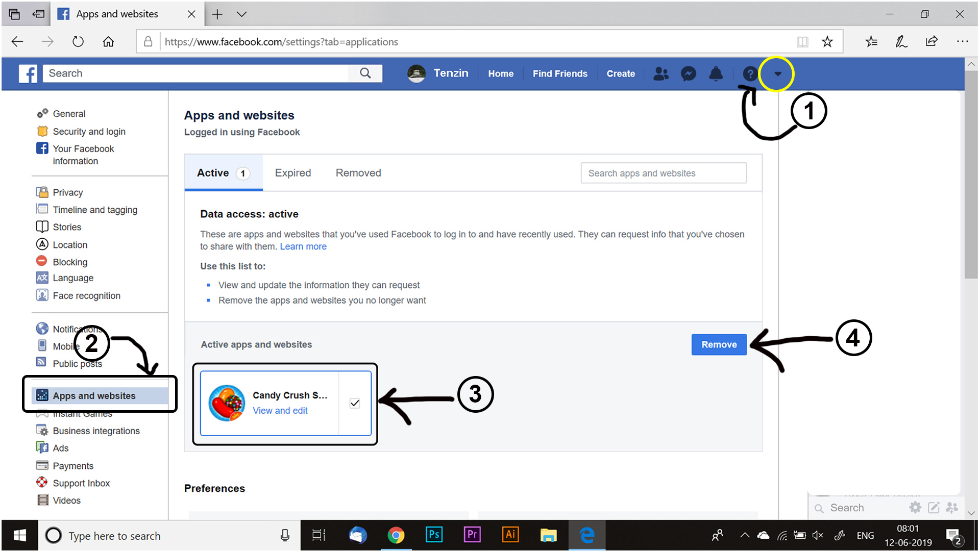Uncheck the Candy Crush Saga checkbox

[x=355, y=403]
